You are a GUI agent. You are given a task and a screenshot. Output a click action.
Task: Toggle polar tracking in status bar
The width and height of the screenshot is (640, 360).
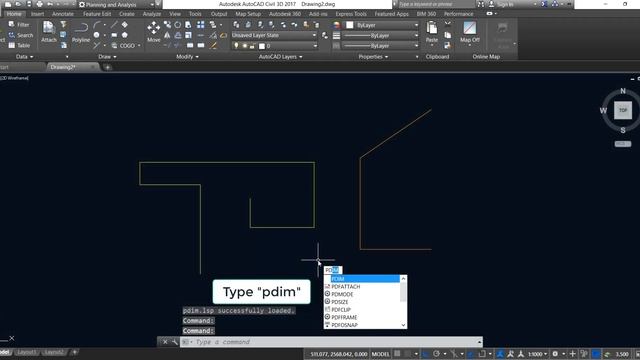(436, 354)
